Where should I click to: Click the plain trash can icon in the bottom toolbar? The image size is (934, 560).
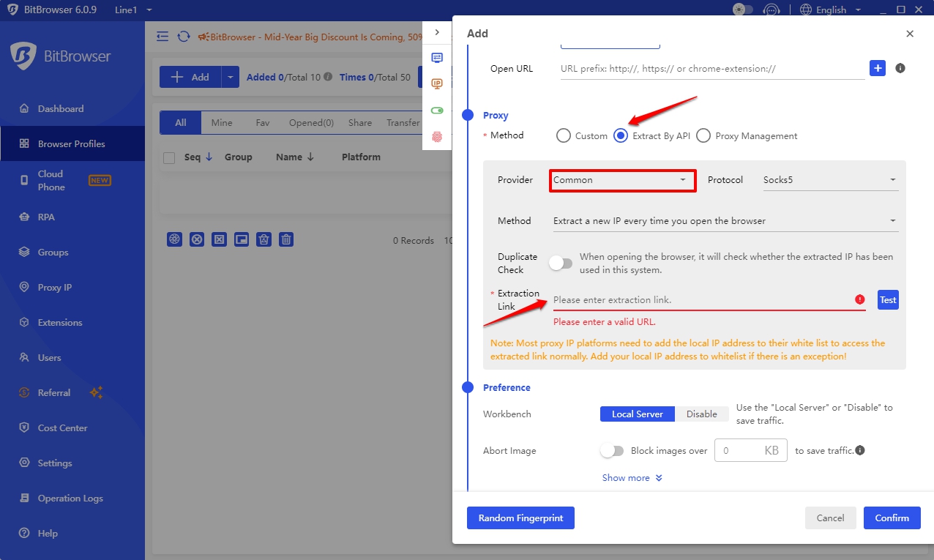tap(287, 239)
